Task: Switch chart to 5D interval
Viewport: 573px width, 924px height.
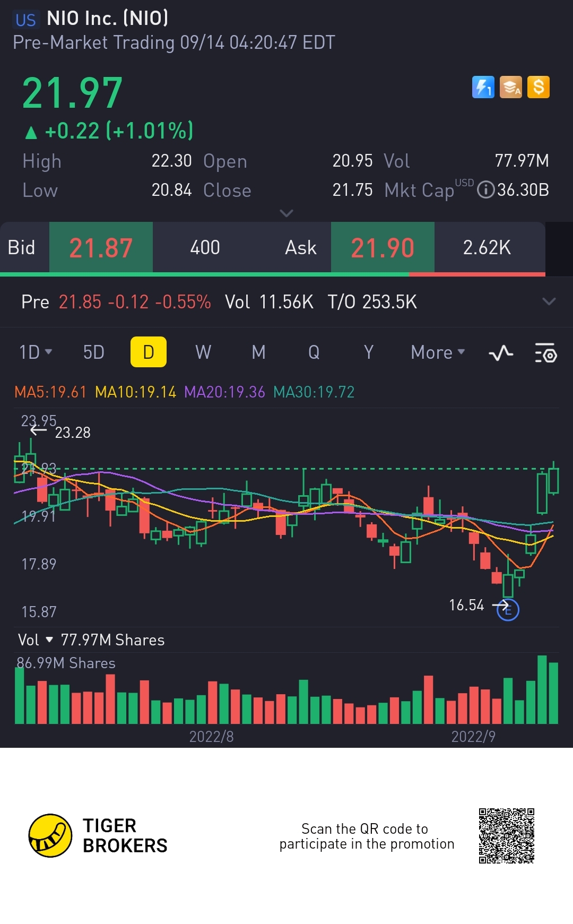Action: 93,352
